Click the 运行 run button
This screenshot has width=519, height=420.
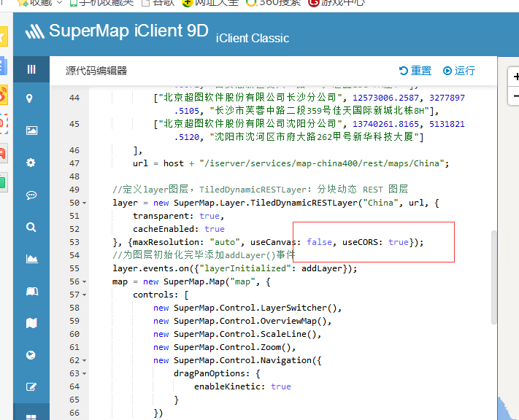tap(459, 71)
